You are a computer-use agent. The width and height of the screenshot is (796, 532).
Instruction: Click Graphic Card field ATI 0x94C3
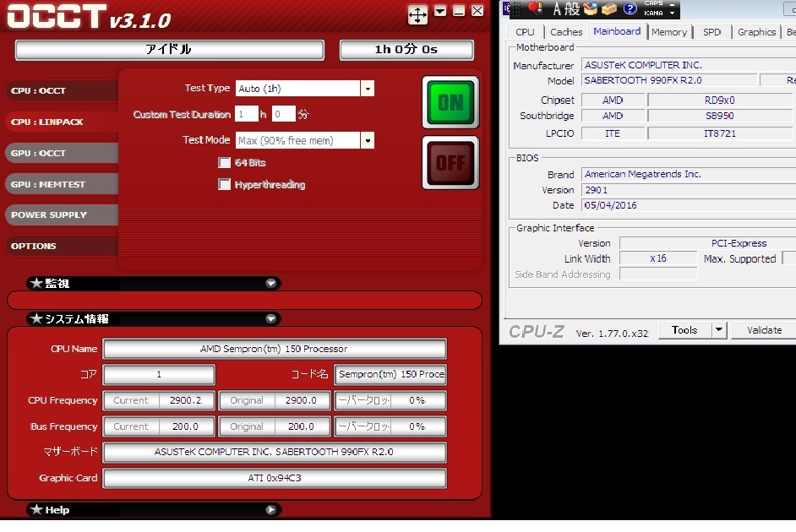pyautogui.click(x=274, y=478)
